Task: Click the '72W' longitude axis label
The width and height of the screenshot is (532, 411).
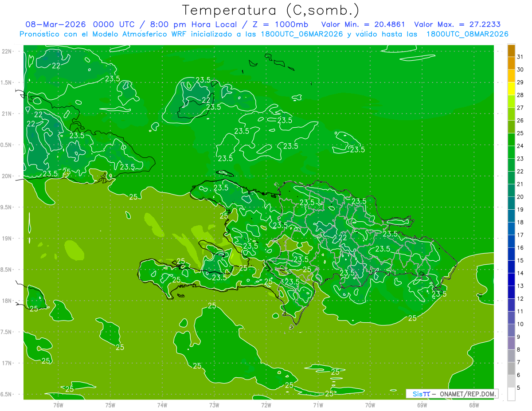Action: click(x=266, y=405)
